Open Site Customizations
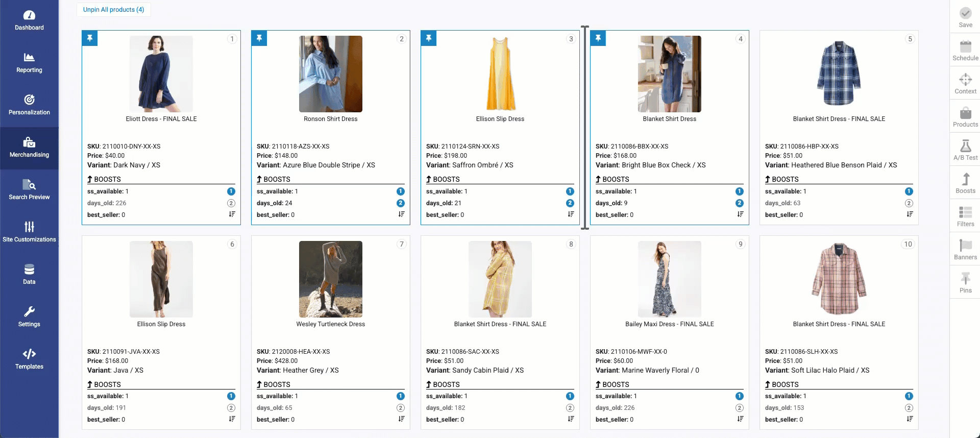Viewport: 980px width, 438px height. 29,232
